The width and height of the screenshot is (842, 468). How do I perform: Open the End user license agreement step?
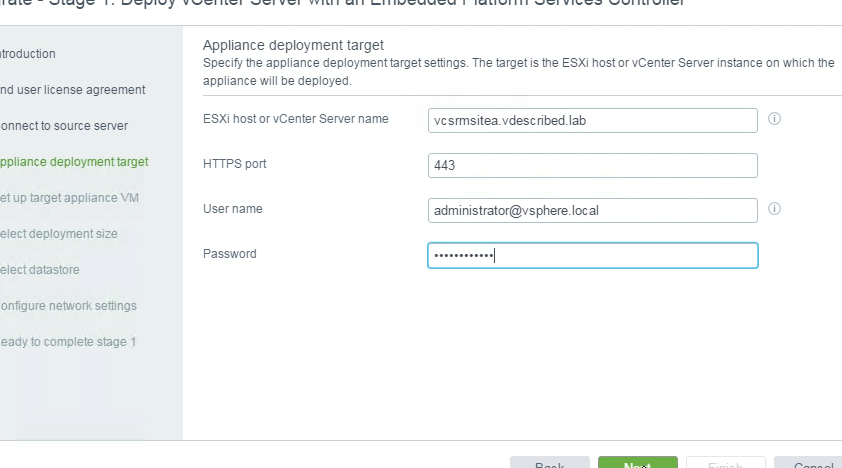pos(72,90)
